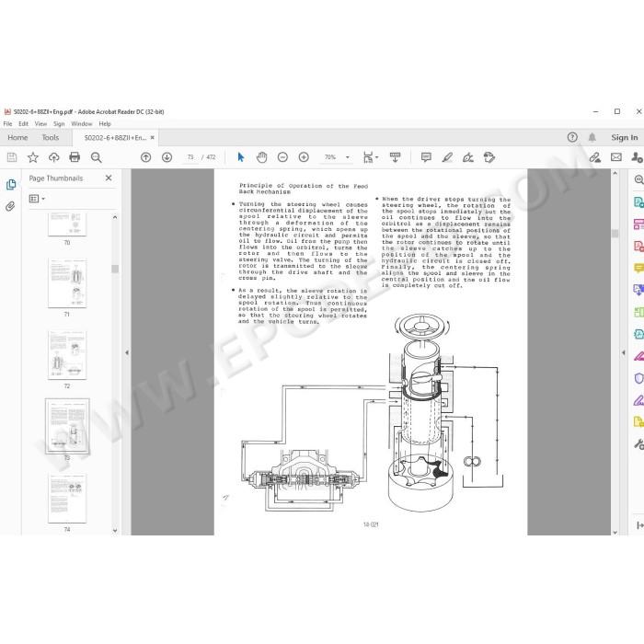Zoom in with the plus button
644x644 pixels.
(304, 157)
